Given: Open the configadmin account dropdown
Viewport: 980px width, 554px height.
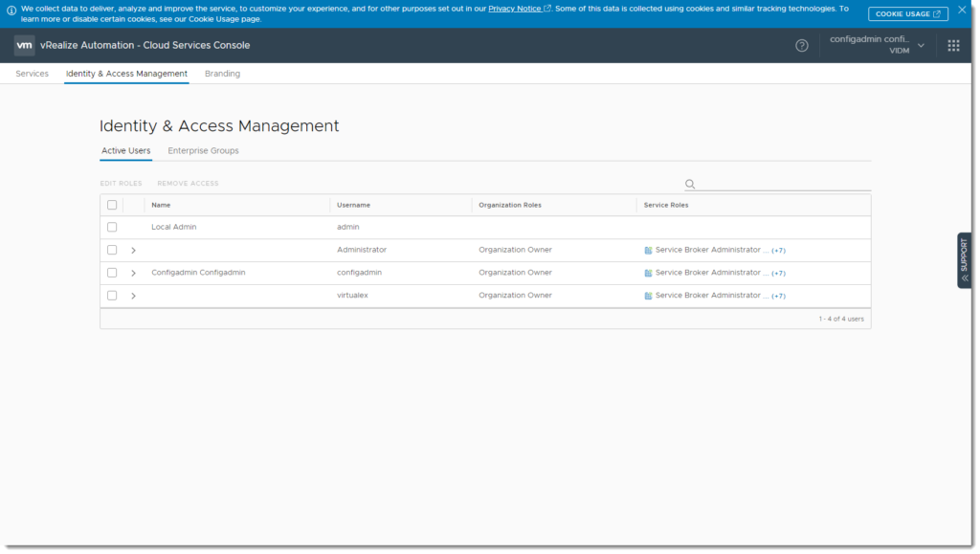Looking at the screenshot, I should pos(877,45).
